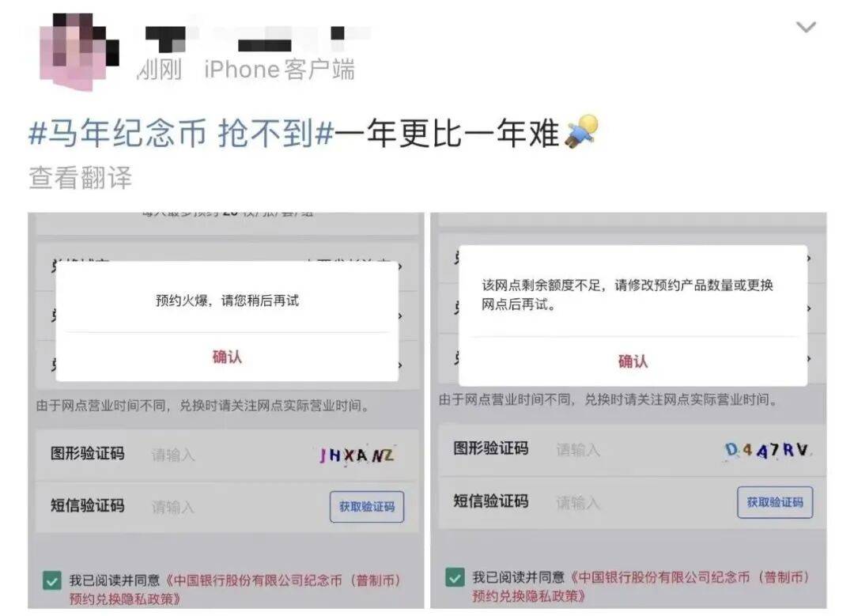Uncheck left 我已阅读并同意 checkbox
This screenshot has height=616, width=854.
point(52,581)
